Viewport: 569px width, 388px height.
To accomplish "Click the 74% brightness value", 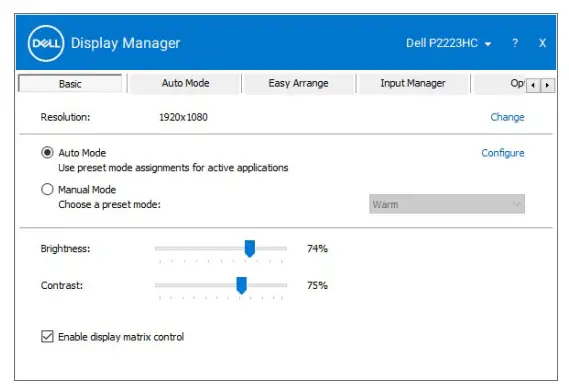I will click(317, 249).
